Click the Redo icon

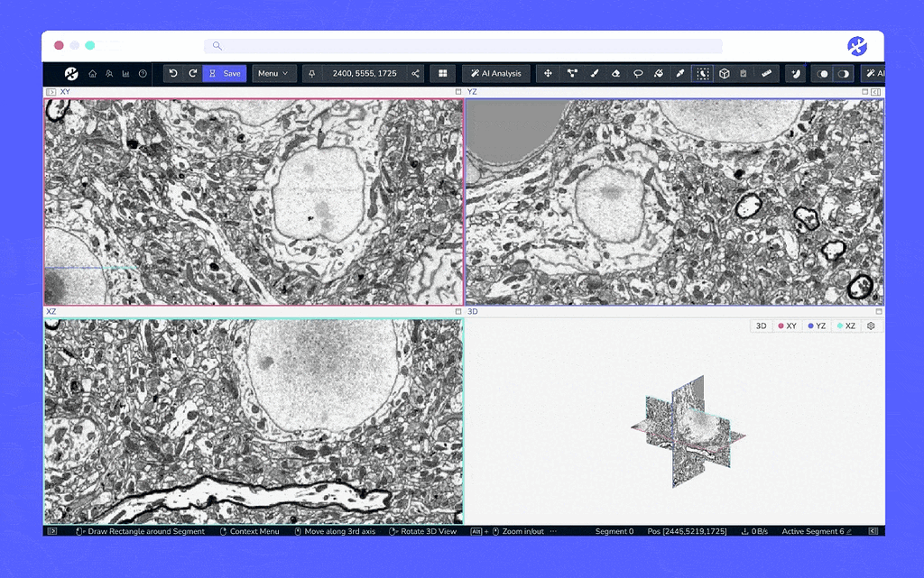click(x=191, y=74)
